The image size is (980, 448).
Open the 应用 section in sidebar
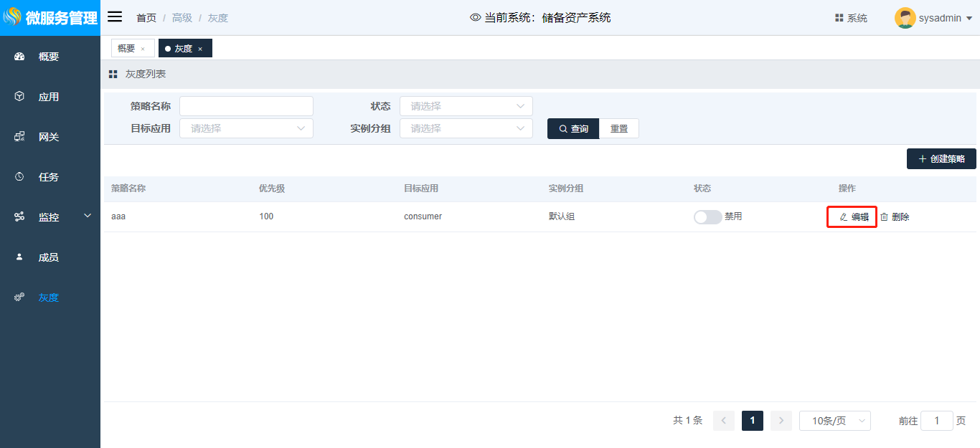48,97
